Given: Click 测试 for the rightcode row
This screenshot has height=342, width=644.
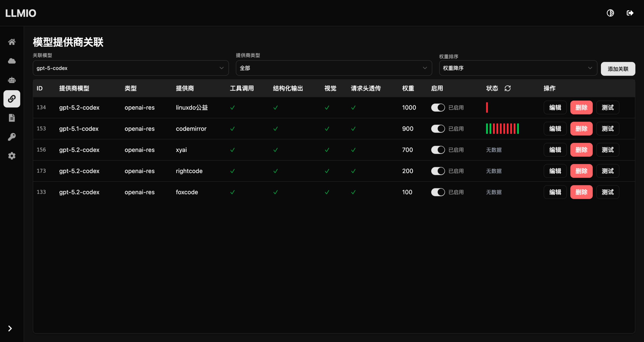Looking at the screenshot, I should tap(607, 171).
